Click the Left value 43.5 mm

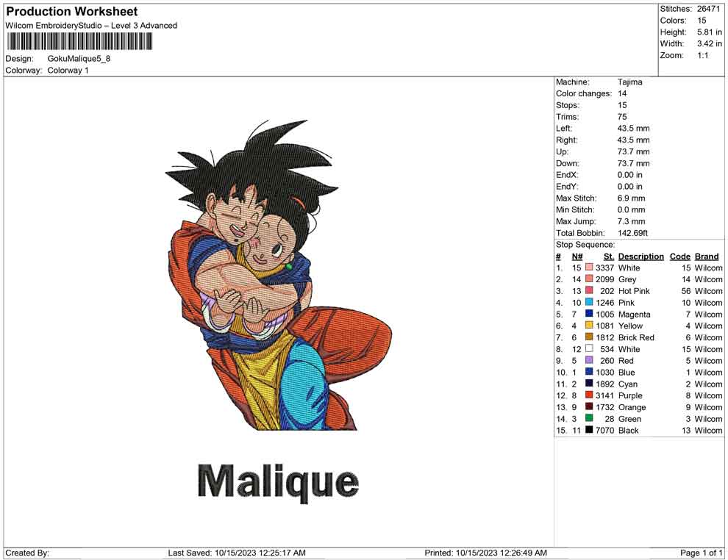tap(633, 129)
